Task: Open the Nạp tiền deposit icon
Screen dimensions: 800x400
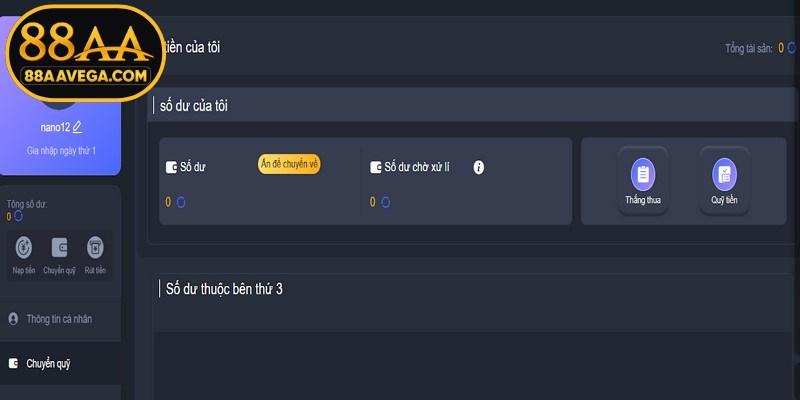Action: [x=24, y=248]
